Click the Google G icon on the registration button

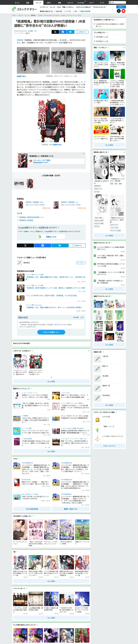pos(40,237)
